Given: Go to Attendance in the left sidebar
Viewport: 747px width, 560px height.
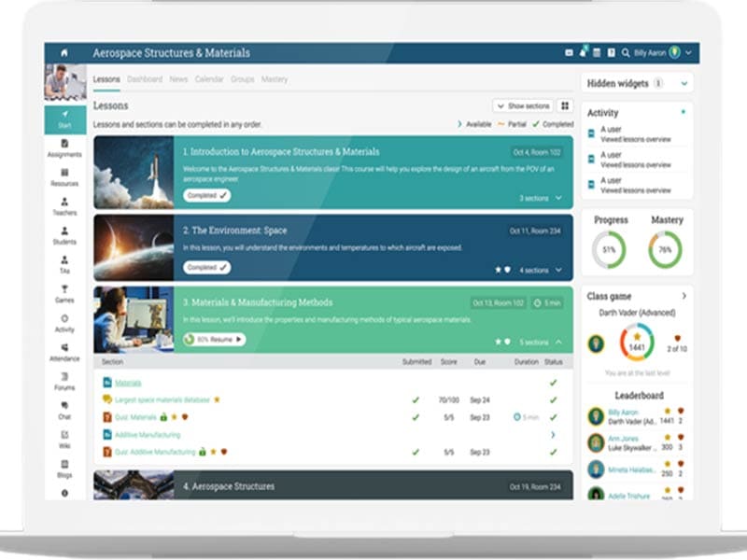Looking at the screenshot, I should 64,352.
